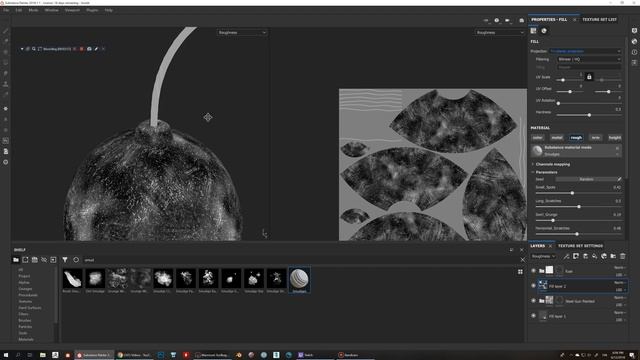
Task: Select the Material Picker tool
Action: point(6,94)
